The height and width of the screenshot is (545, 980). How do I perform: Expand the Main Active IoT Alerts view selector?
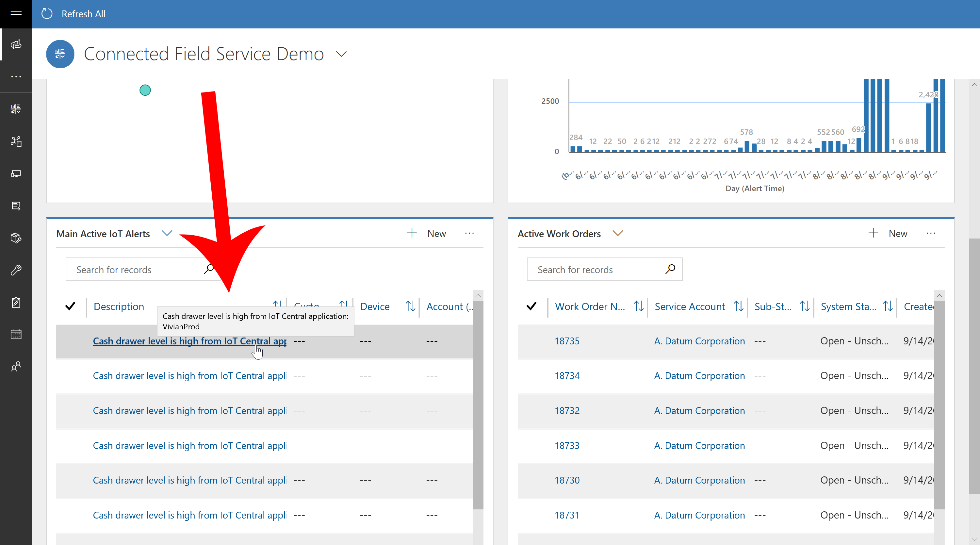click(167, 233)
